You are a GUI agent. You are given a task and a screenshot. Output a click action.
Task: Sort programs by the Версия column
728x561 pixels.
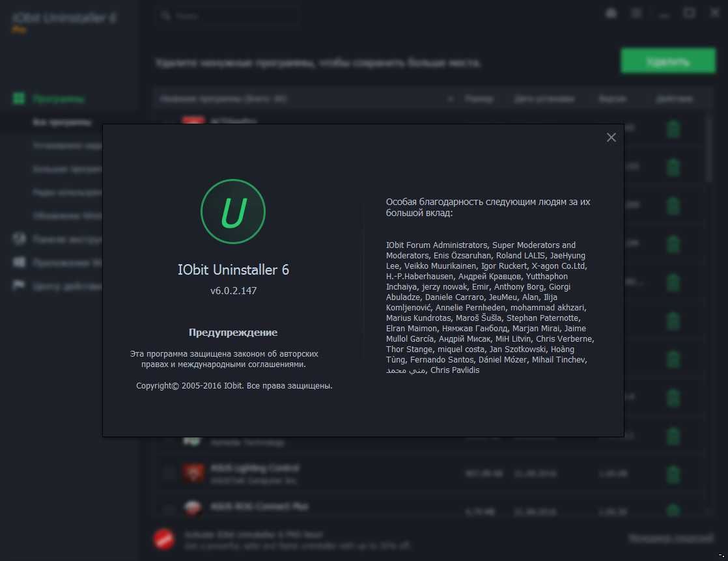[x=612, y=99]
